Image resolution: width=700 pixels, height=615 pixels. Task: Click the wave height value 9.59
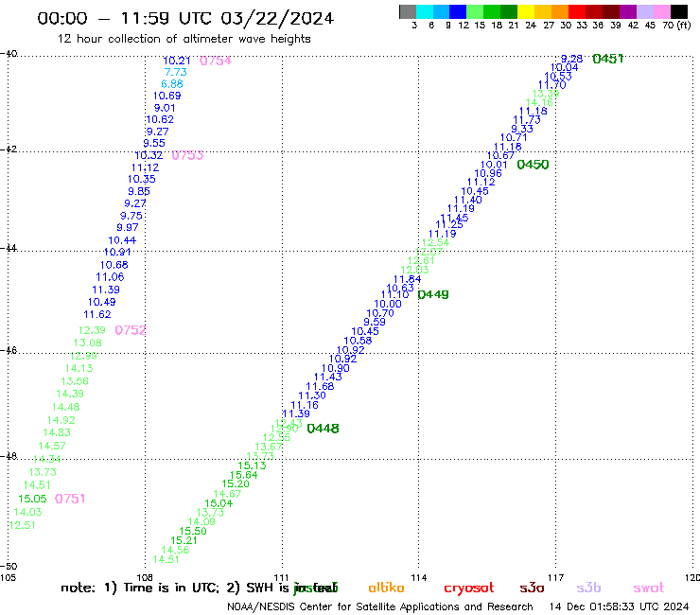pos(375,322)
